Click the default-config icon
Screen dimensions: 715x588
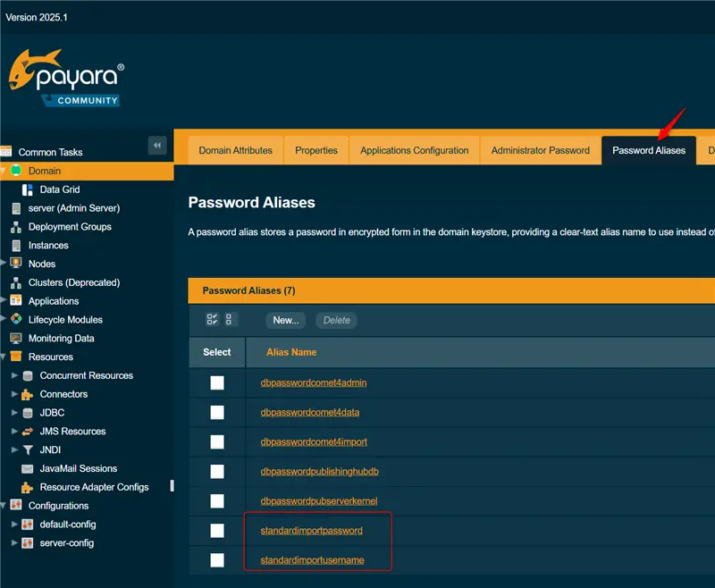[x=28, y=525]
